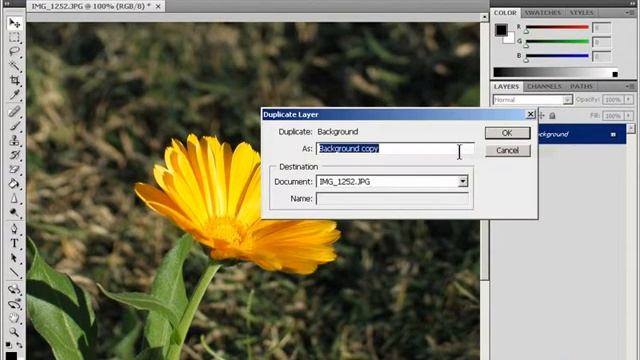
Task: Click canvas vertical scrollbar up arrow
Action: click(x=484, y=17)
